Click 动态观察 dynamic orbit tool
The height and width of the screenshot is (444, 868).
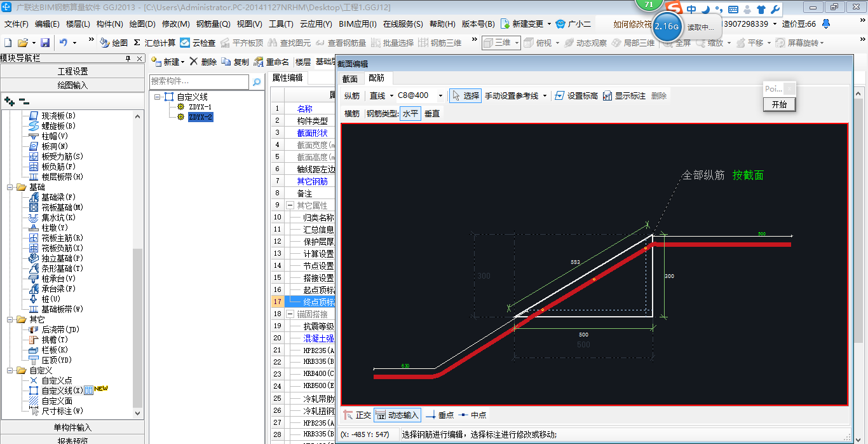click(x=585, y=43)
